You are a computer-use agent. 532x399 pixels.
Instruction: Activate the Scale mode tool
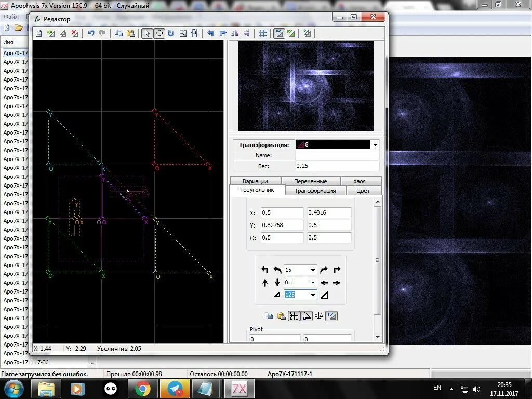183,33
